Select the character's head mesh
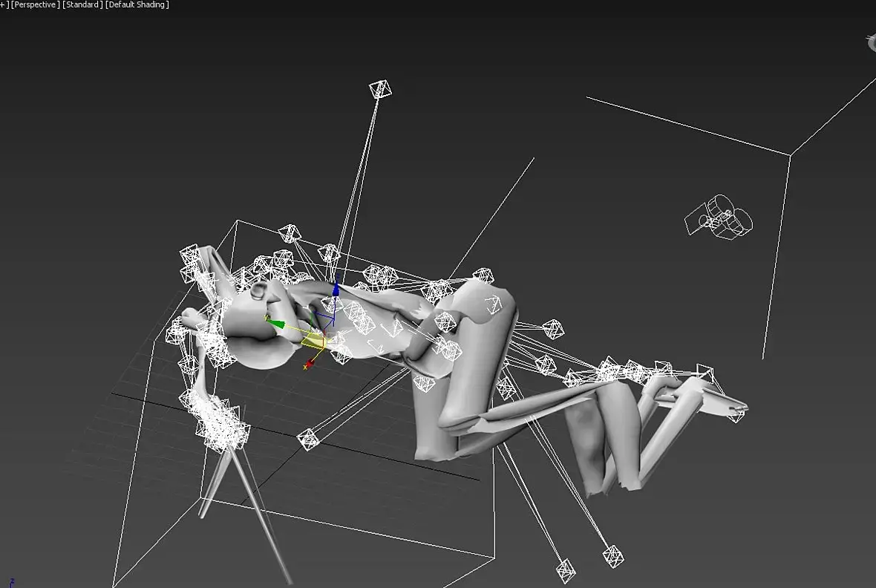The image size is (876, 588). coord(257,336)
